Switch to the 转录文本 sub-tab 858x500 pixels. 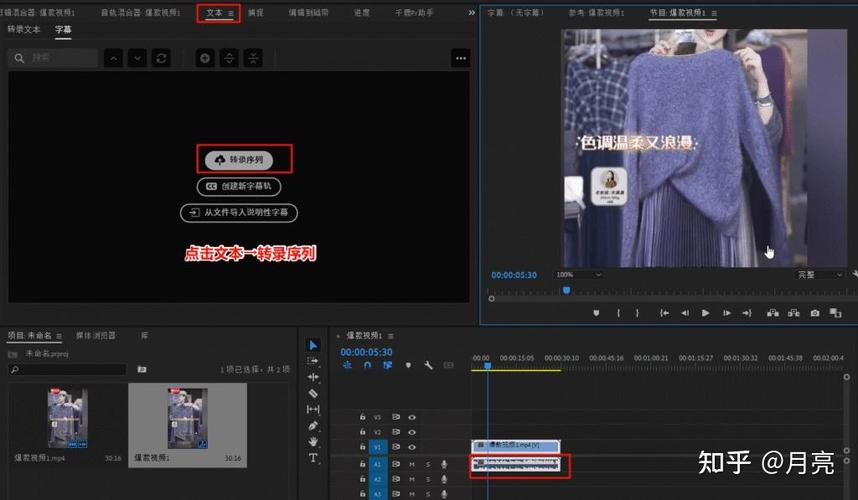(x=24, y=30)
